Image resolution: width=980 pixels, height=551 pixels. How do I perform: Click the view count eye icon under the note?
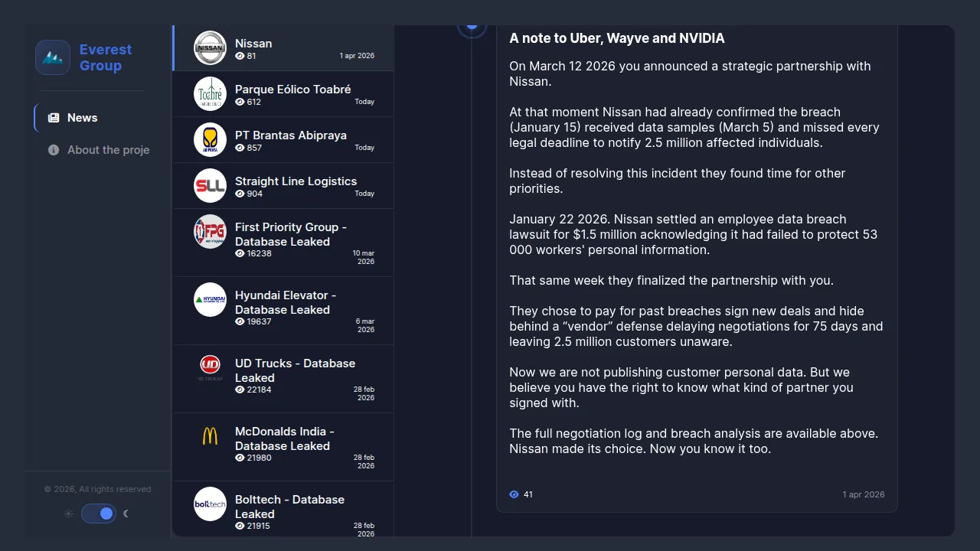click(x=514, y=494)
